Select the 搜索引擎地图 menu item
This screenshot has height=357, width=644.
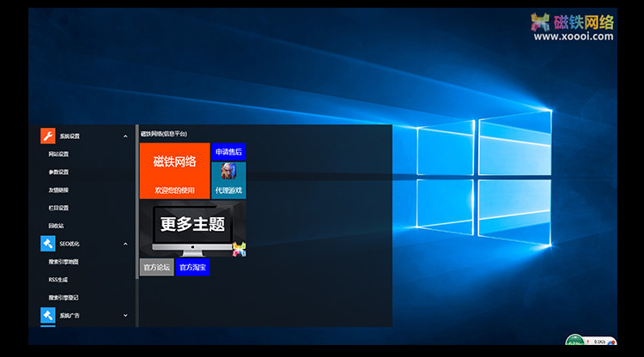[64, 262]
